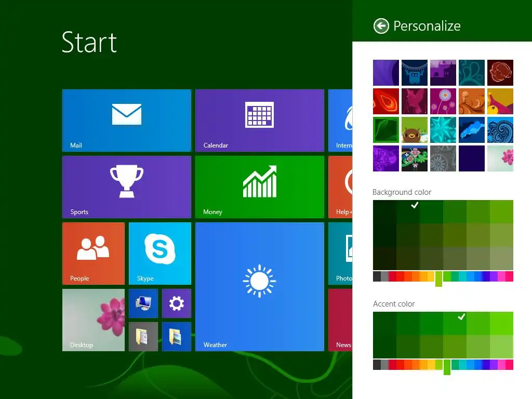Viewport: 532px width, 399px height.
Task: Select the solid dark navy background
Action: (472, 158)
